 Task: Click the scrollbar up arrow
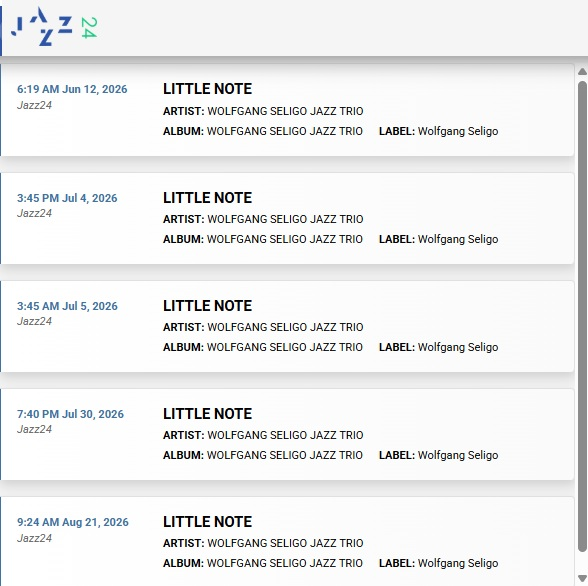(582, 72)
